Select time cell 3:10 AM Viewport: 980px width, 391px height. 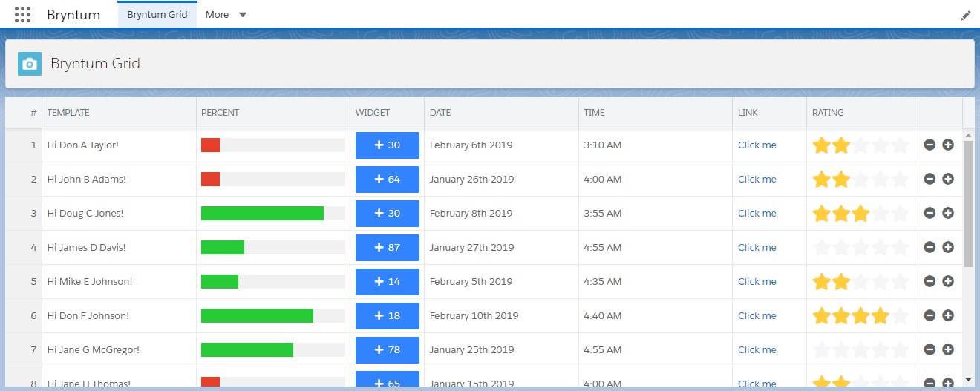[656, 145]
